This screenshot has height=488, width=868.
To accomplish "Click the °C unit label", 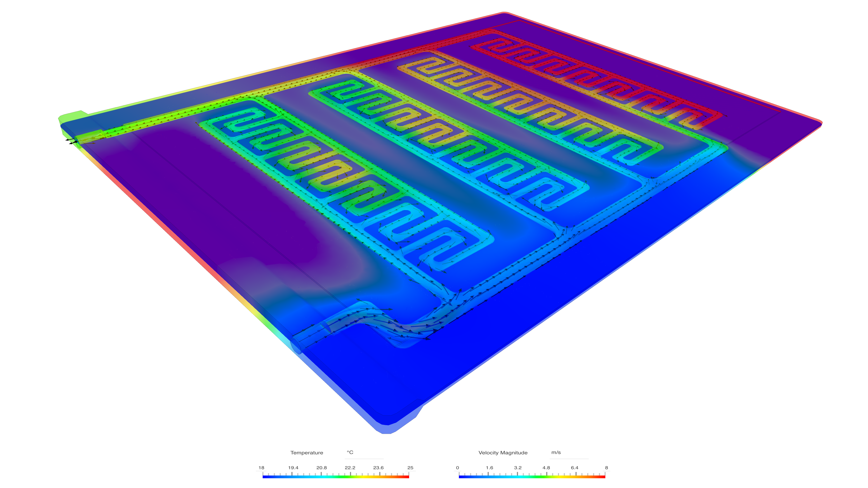I will 350,452.
